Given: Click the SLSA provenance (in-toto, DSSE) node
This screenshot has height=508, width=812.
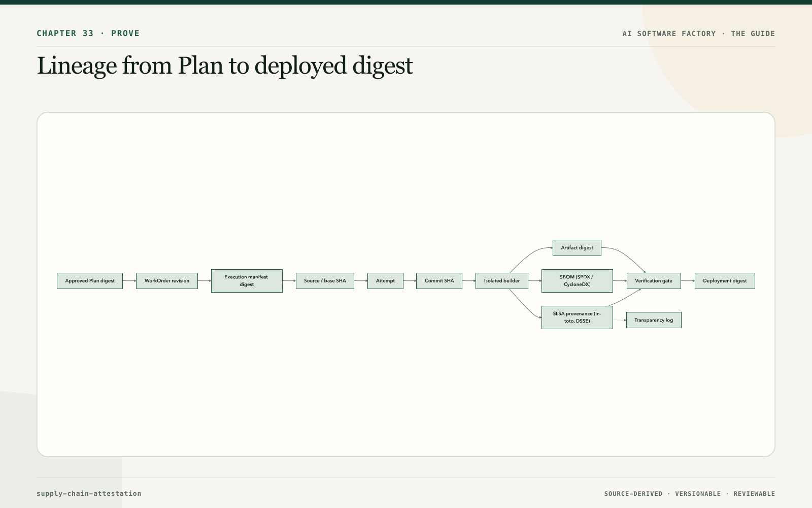Looking at the screenshot, I should click(577, 317).
